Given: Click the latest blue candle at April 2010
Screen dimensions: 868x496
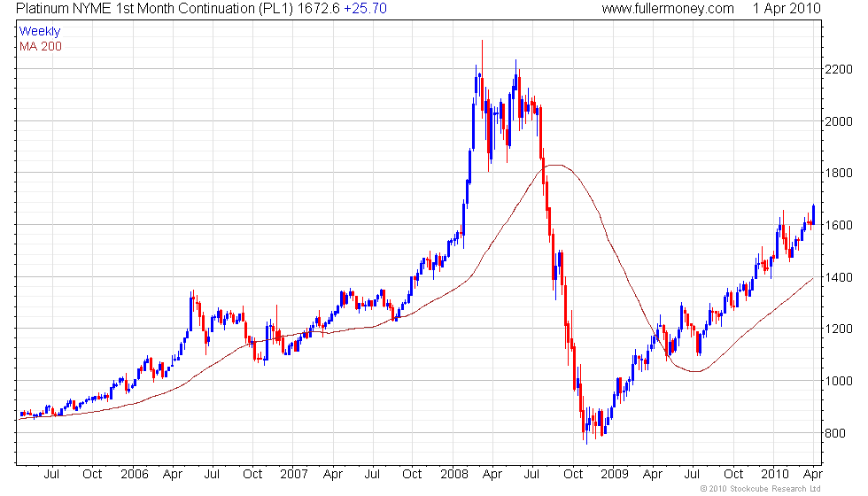Looking at the screenshot, I should click(x=813, y=214).
